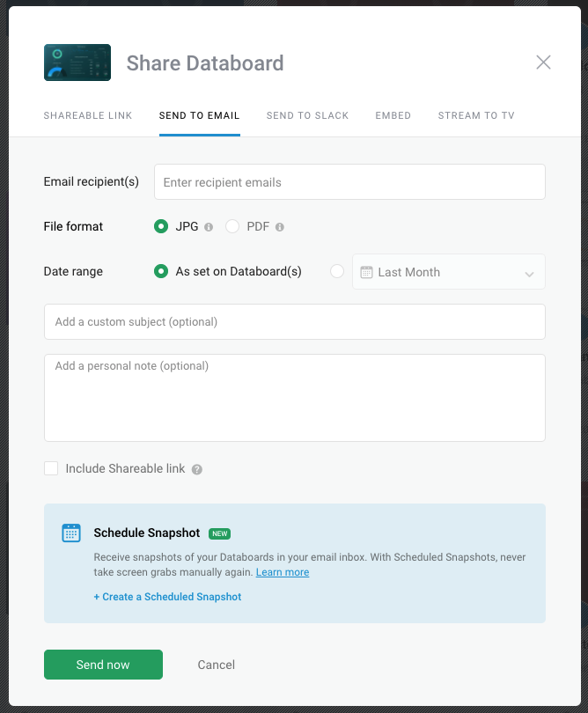Click the PDF format info icon

coord(280,227)
